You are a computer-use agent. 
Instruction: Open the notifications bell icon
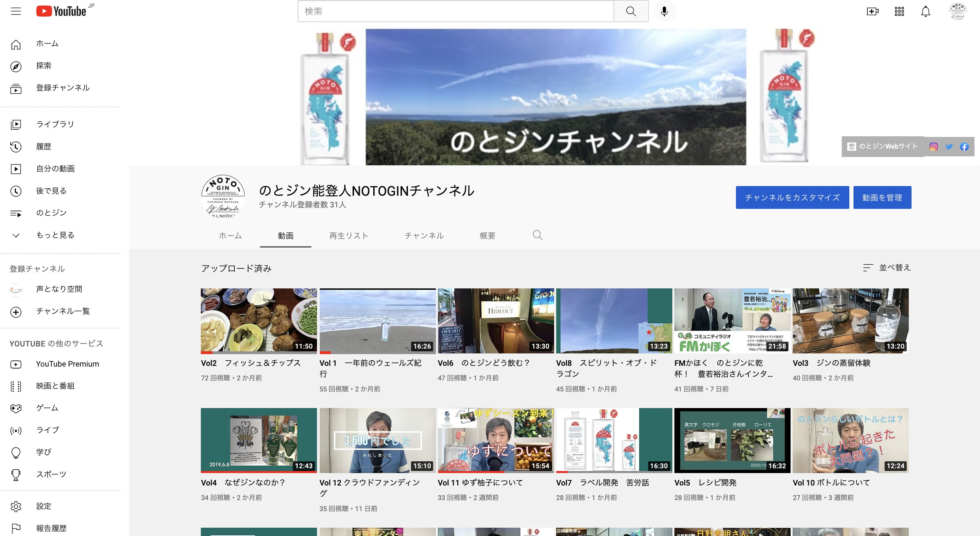point(926,11)
